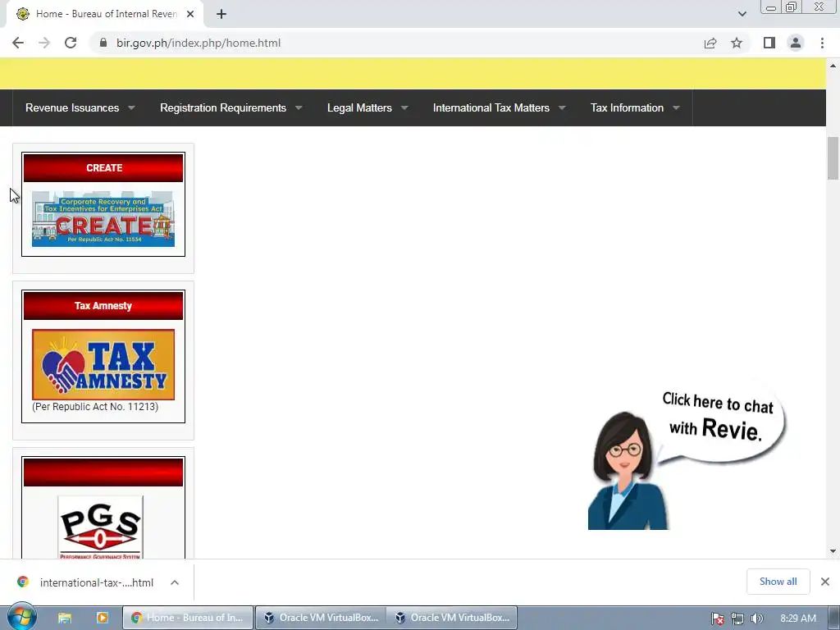Image resolution: width=840 pixels, height=630 pixels.
Task: Open the network tray icon
Action: pos(737,619)
